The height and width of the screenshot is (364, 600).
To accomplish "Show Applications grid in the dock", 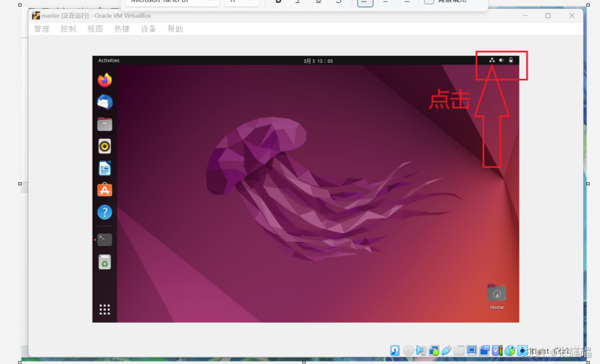I will (104, 309).
